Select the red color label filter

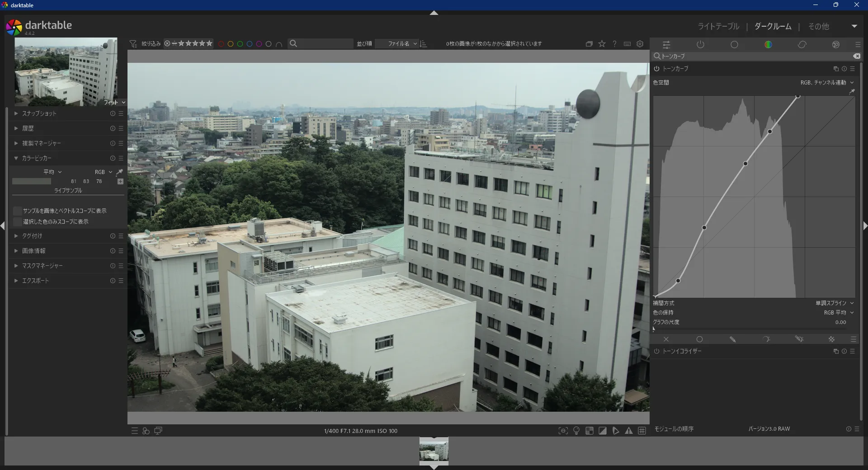click(221, 44)
